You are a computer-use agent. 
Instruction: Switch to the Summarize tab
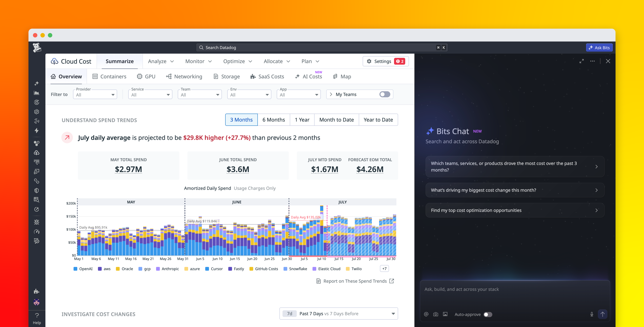tap(119, 61)
